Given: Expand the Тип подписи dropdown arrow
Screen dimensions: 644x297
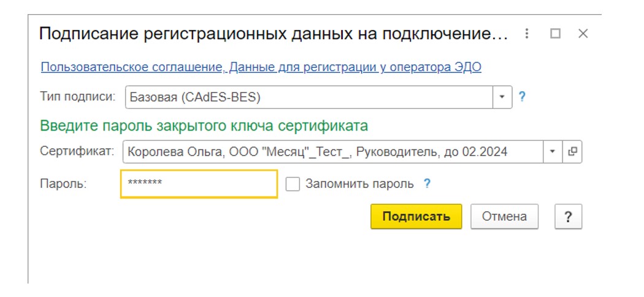Looking at the screenshot, I should point(502,97).
